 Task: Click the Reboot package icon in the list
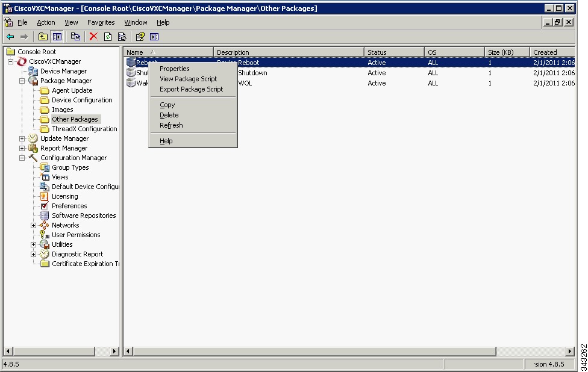[131, 62]
